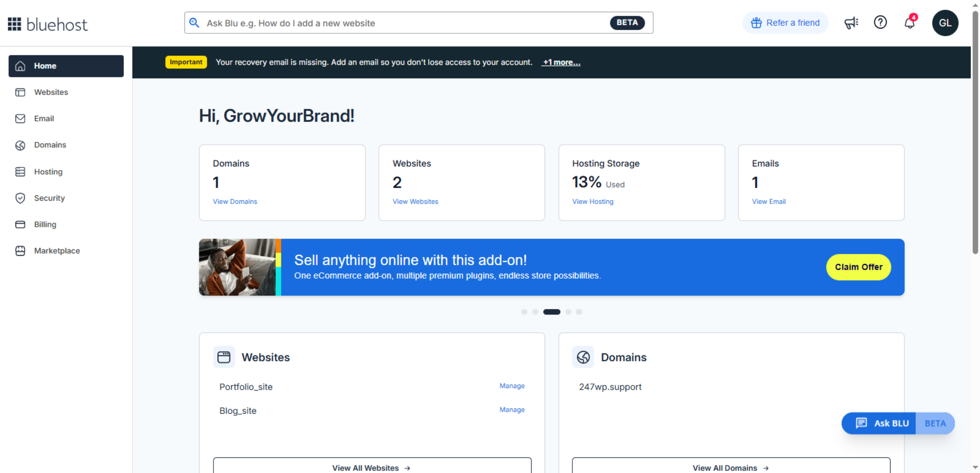This screenshot has height=473, width=980.
Task: Click the GL profile avatar
Action: 945,23
